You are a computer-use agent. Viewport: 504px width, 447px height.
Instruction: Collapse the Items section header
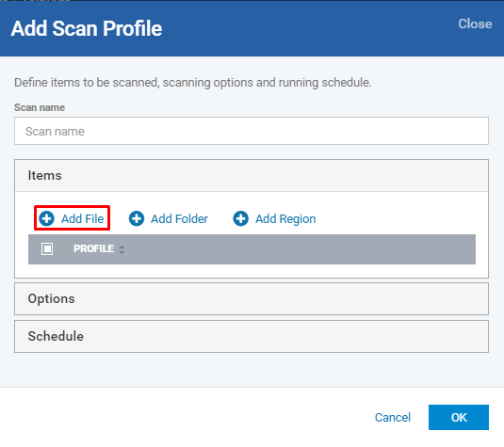click(x=252, y=176)
